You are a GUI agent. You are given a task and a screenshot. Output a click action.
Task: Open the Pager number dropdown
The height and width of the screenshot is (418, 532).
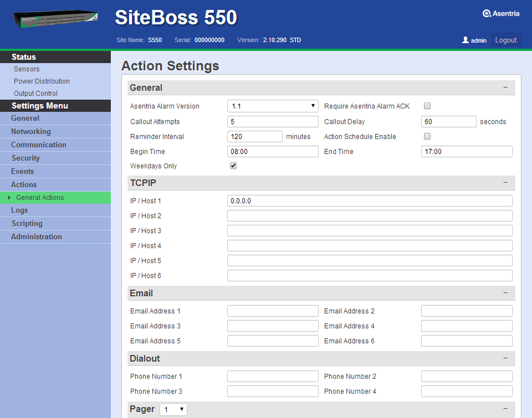click(x=173, y=409)
